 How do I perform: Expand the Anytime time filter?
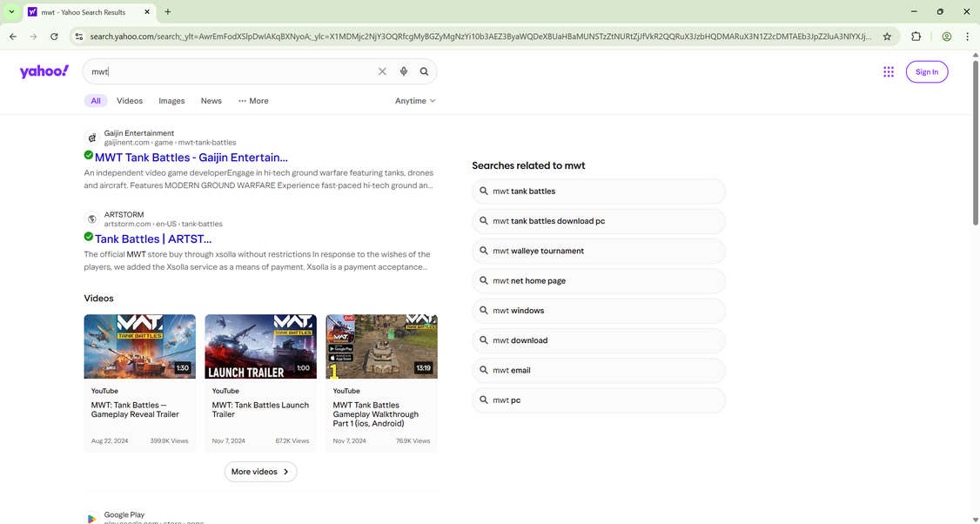[x=415, y=101]
